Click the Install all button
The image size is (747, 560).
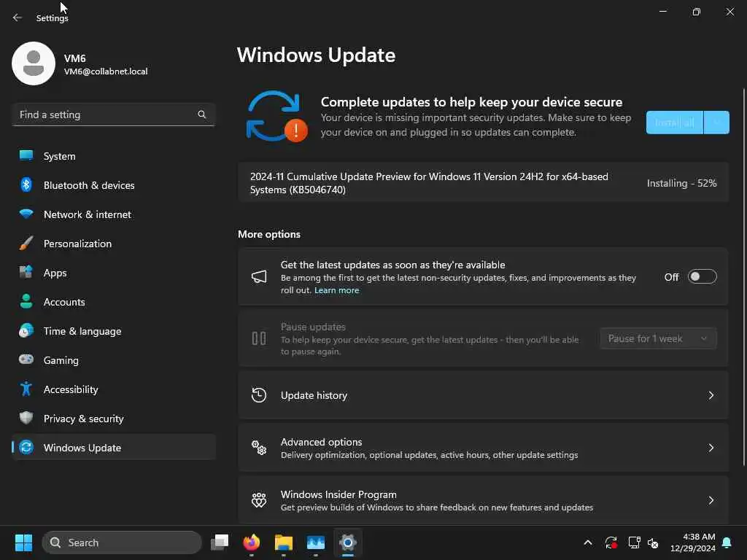tap(675, 122)
